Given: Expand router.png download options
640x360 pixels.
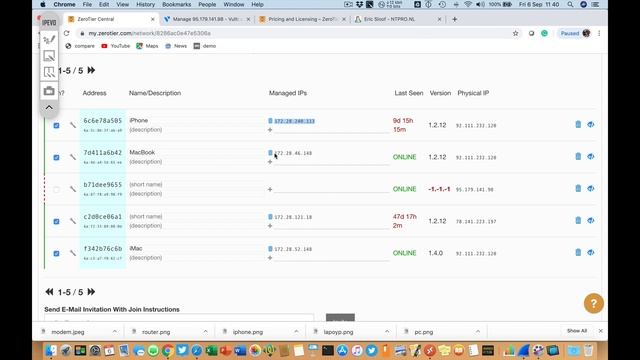Looking at the screenshot, I should click(205, 331).
